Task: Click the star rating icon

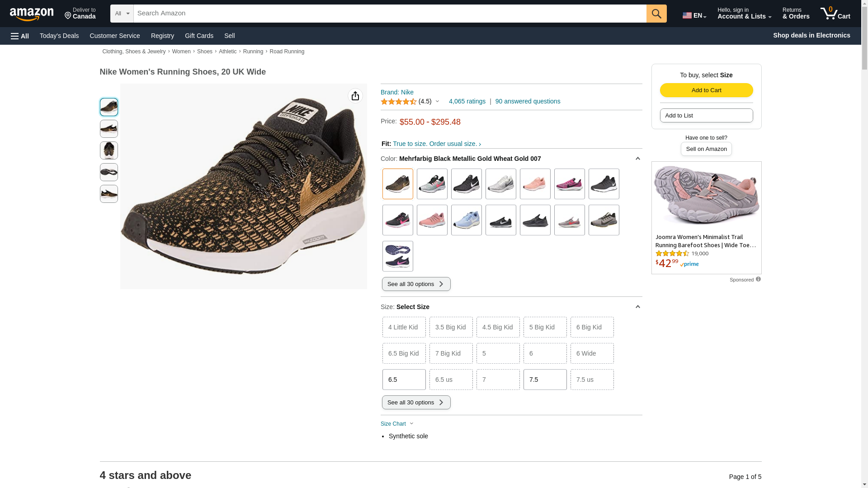Action: [398, 102]
